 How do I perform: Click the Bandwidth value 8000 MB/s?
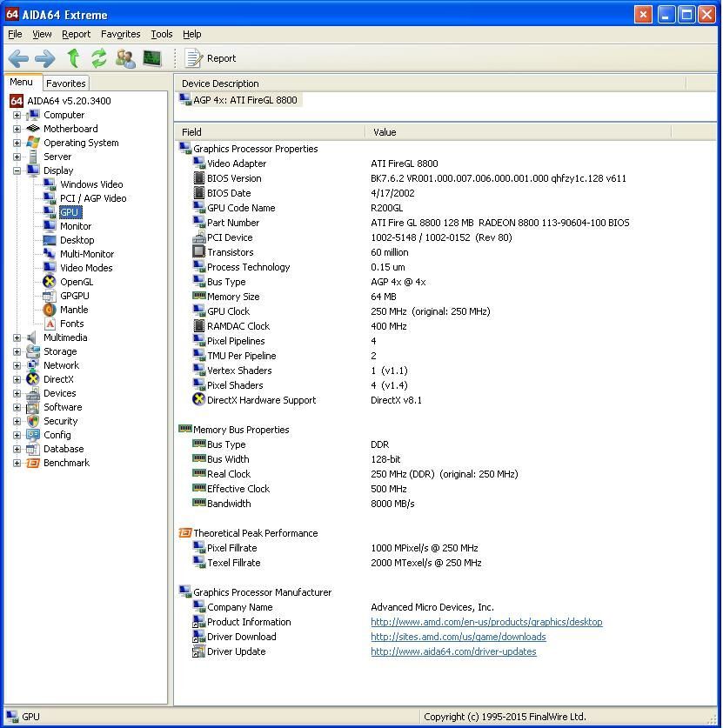coord(392,504)
